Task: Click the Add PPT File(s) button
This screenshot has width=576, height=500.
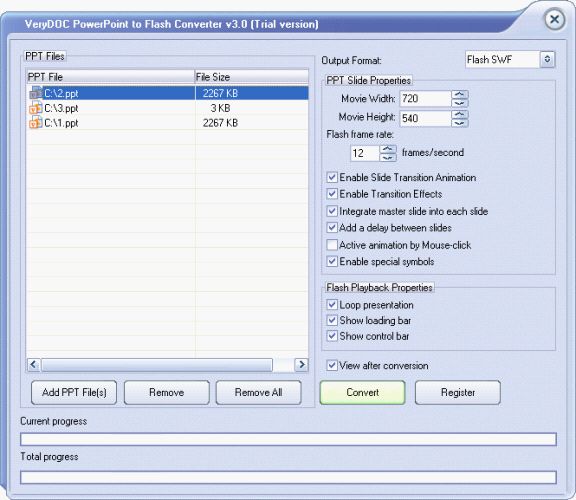Action: (x=74, y=392)
